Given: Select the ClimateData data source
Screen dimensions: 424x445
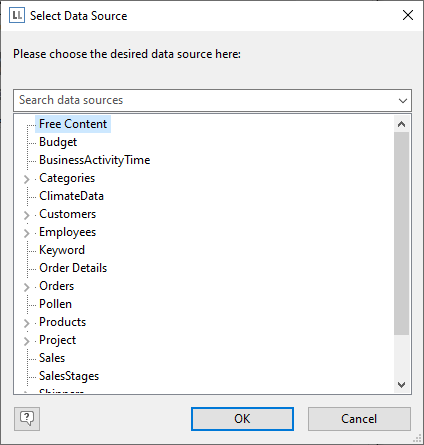Looking at the screenshot, I should tap(71, 196).
